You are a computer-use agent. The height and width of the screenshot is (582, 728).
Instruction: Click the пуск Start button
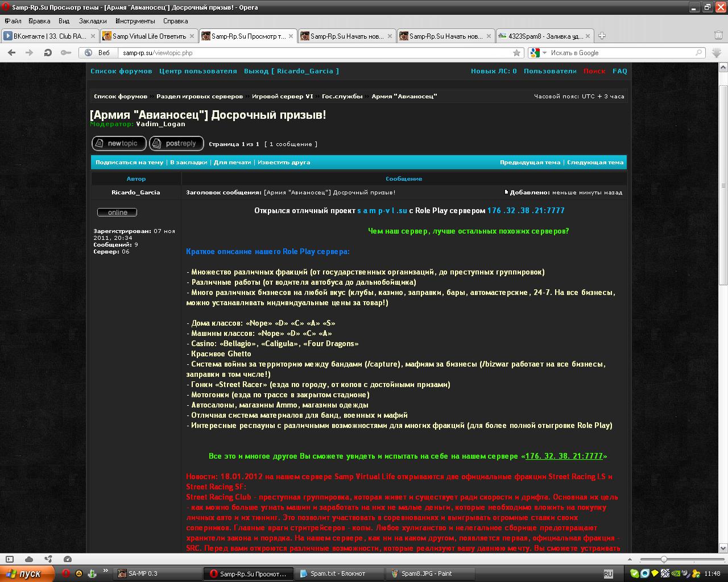[27, 573]
